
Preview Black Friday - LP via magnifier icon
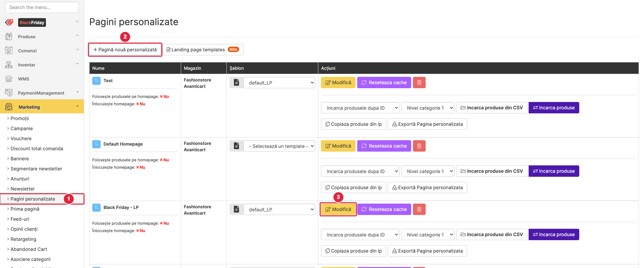pos(96,207)
